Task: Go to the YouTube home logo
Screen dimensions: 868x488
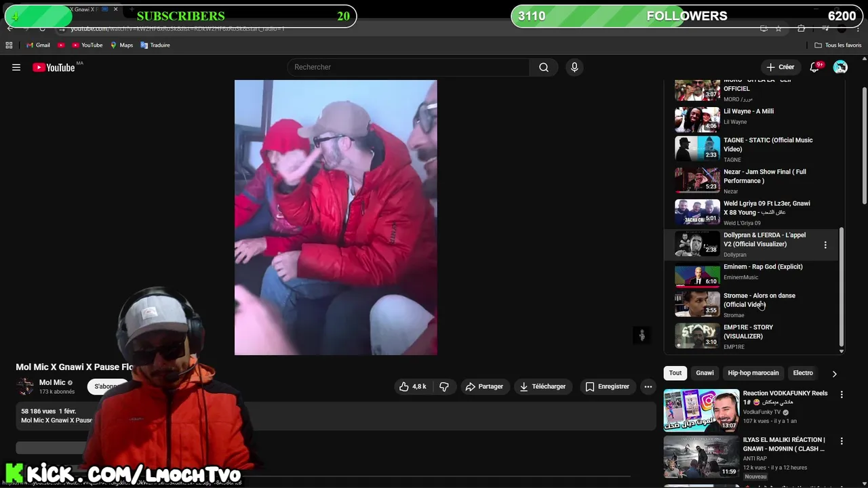Action: [54, 67]
